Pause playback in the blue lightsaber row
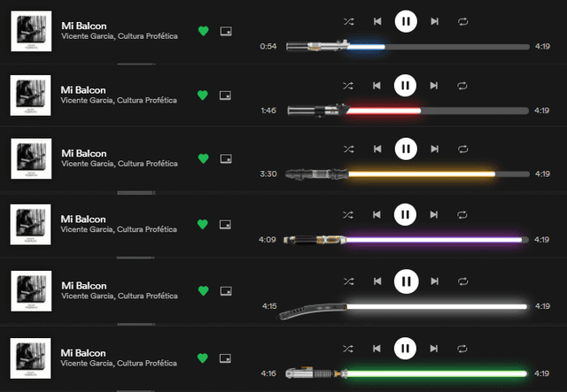 [405, 20]
